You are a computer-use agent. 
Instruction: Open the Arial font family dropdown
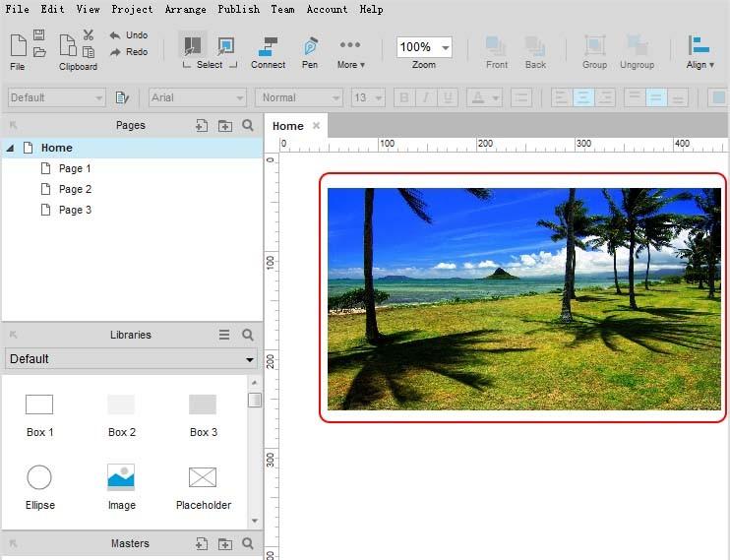tap(197, 97)
